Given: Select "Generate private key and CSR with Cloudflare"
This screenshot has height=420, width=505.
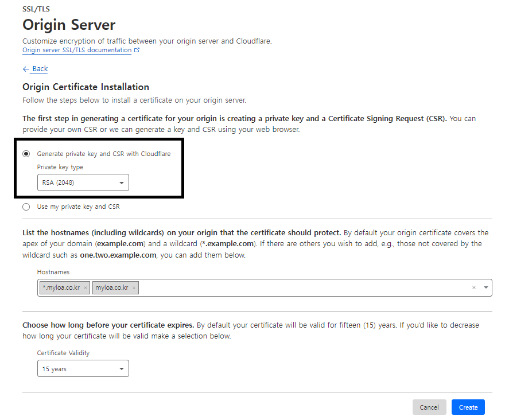Looking at the screenshot, I should [26, 153].
